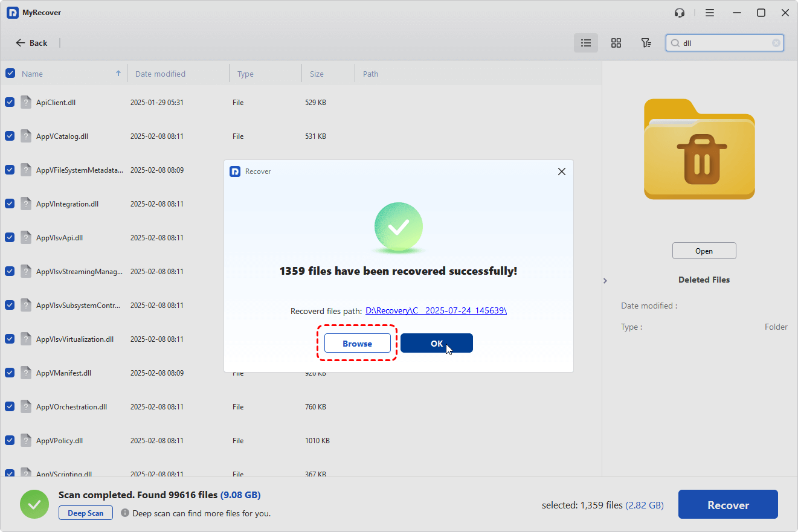This screenshot has width=798, height=532.
Task: Click the deep scan info icon
Action: pyautogui.click(x=125, y=513)
